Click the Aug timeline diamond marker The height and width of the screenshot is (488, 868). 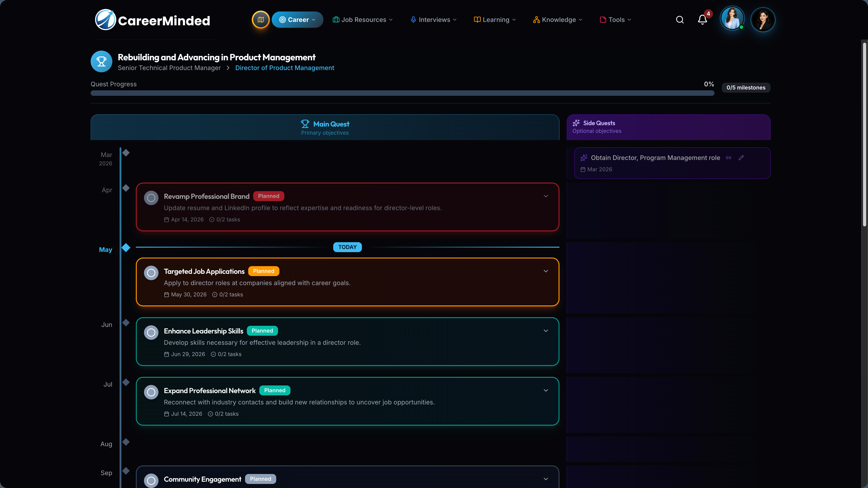tap(126, 442)
